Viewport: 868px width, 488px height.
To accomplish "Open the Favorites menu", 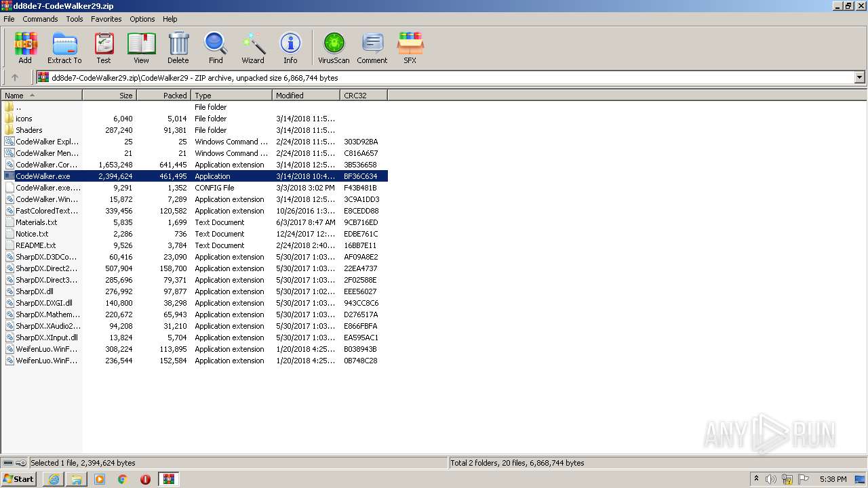I will click(x=106, y=19).
